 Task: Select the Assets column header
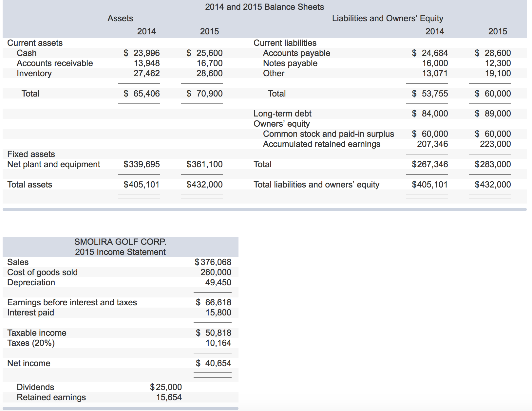(x=120, y=18)
